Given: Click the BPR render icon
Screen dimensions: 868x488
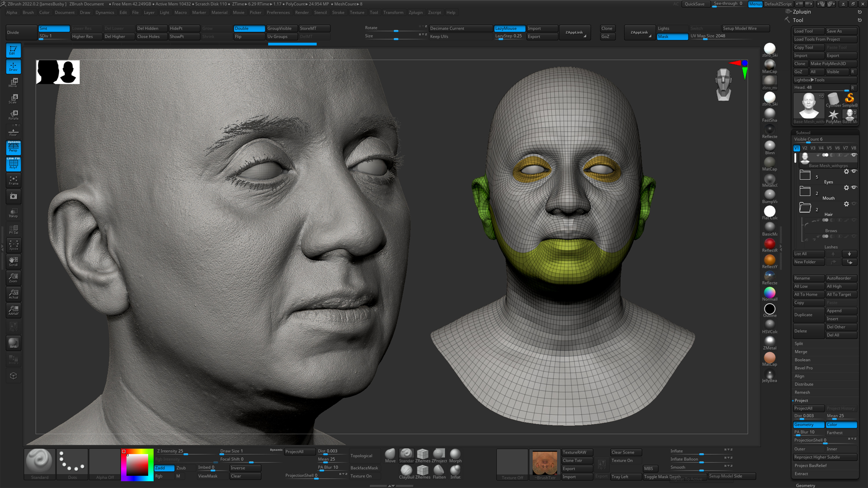Looking at the screenshot, I should pos(13,343).
